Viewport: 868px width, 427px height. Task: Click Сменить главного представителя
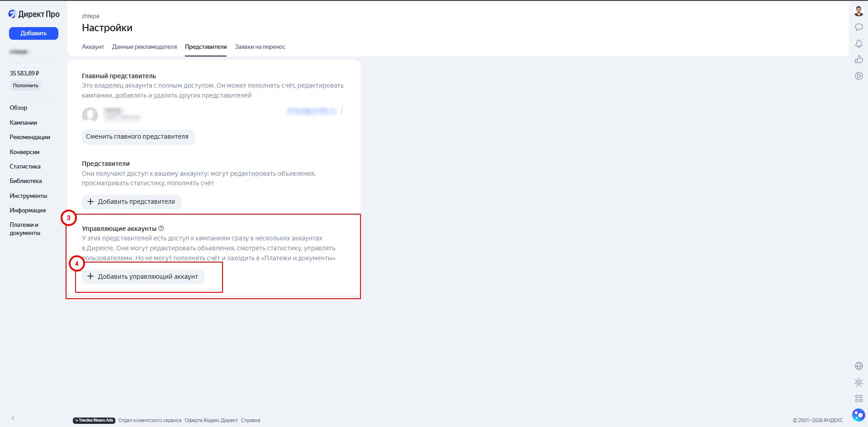138,137
